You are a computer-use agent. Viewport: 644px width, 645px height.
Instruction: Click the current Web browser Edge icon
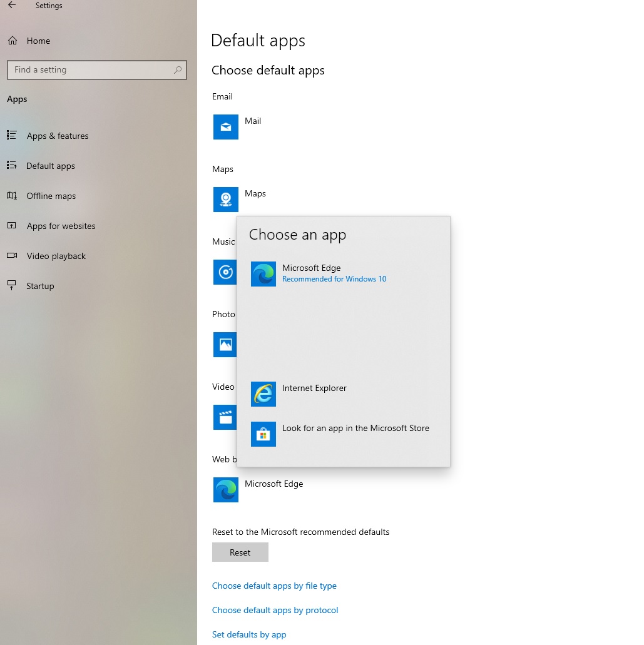(x=225, y=490)
